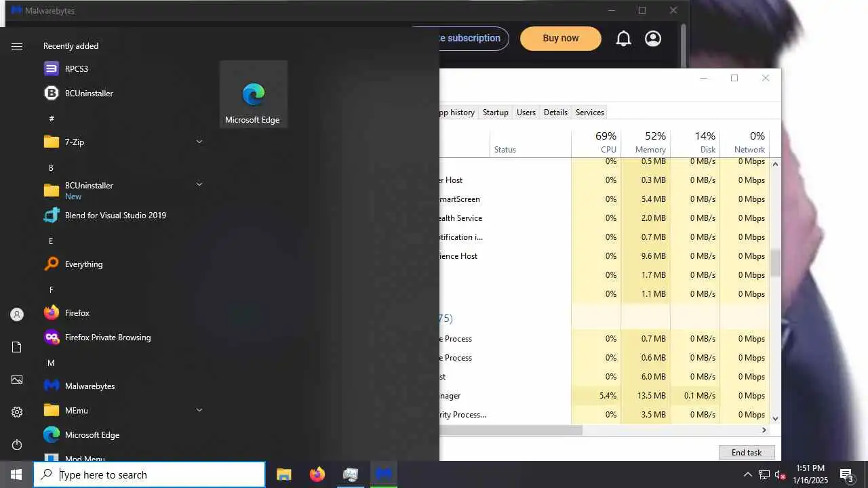Screen dimensions: 868x488
Task: Open Pictures from Start sidebar
Action: click(x=17, y=380)
